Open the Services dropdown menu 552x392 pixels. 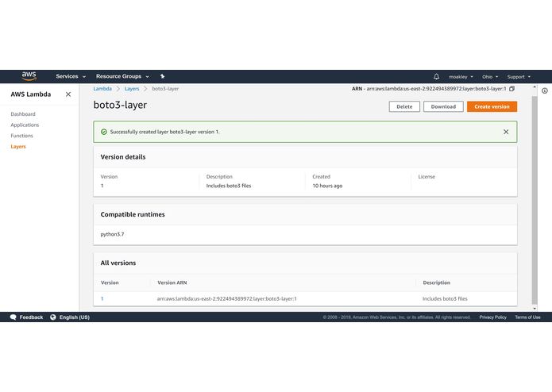tap(71, 76)
